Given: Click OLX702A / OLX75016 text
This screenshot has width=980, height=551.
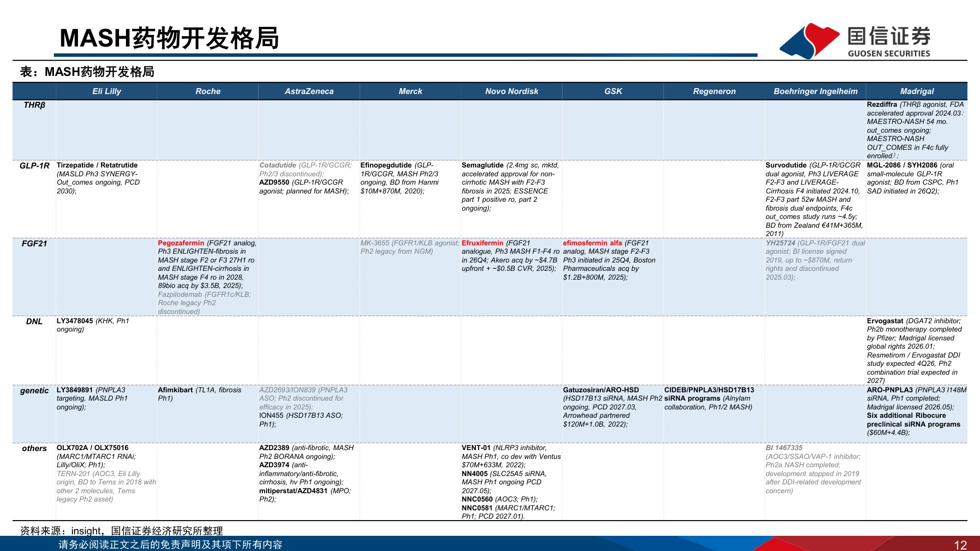Looking at the screenshot, I should [x=93, y=448].
